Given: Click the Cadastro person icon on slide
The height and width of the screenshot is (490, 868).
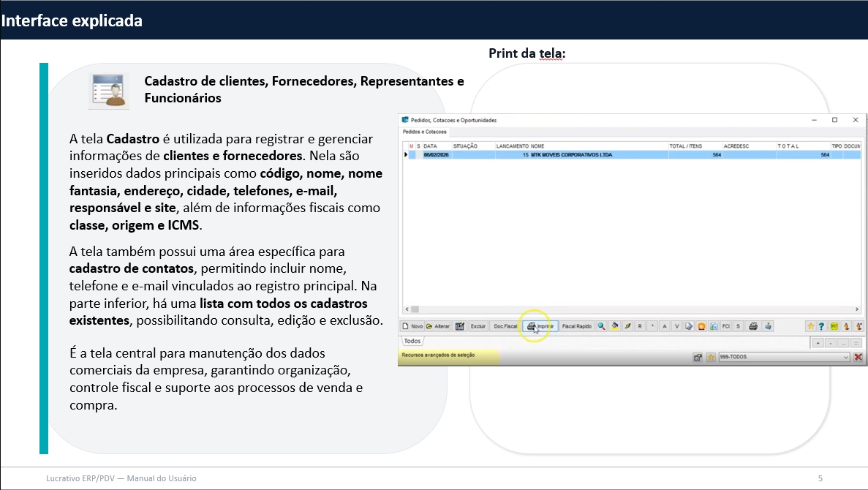Looking at the screenshot, I should point(110,91).
